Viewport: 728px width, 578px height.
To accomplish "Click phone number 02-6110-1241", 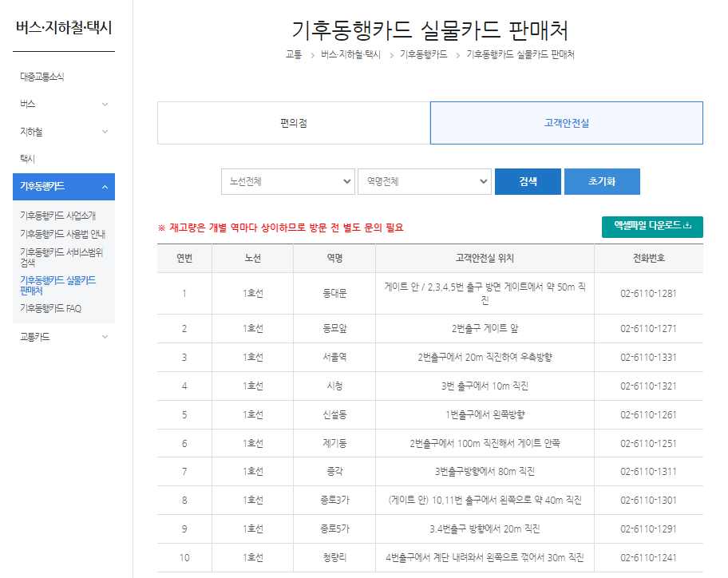I will [649, 557].
